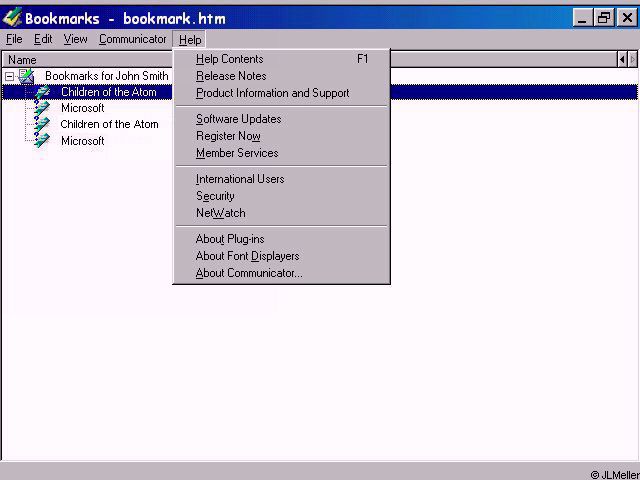Viewport: 640px width, 480px height.
Task: Select the last Microsoft bookmark text
Action: tap(83, 141)
